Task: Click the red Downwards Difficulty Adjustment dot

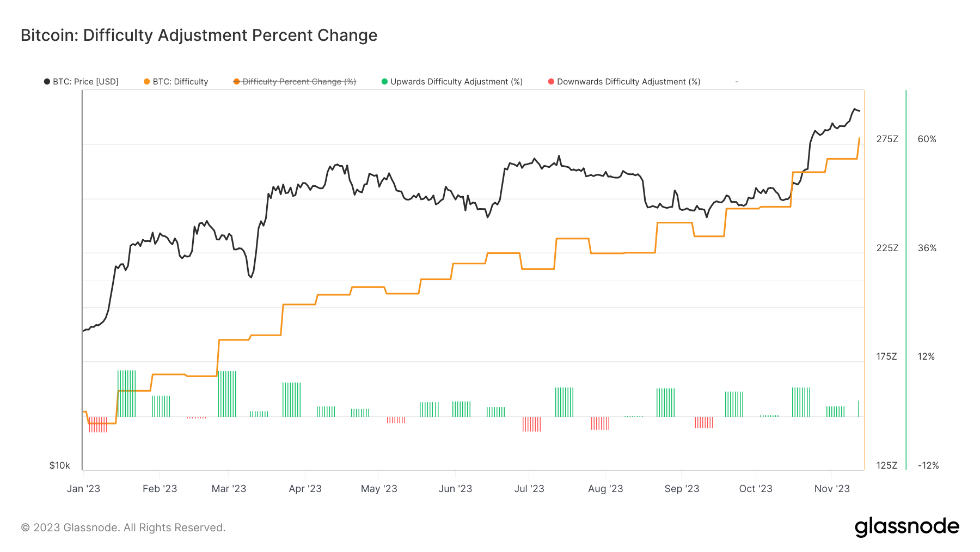Action: click(x=551, y=82)
